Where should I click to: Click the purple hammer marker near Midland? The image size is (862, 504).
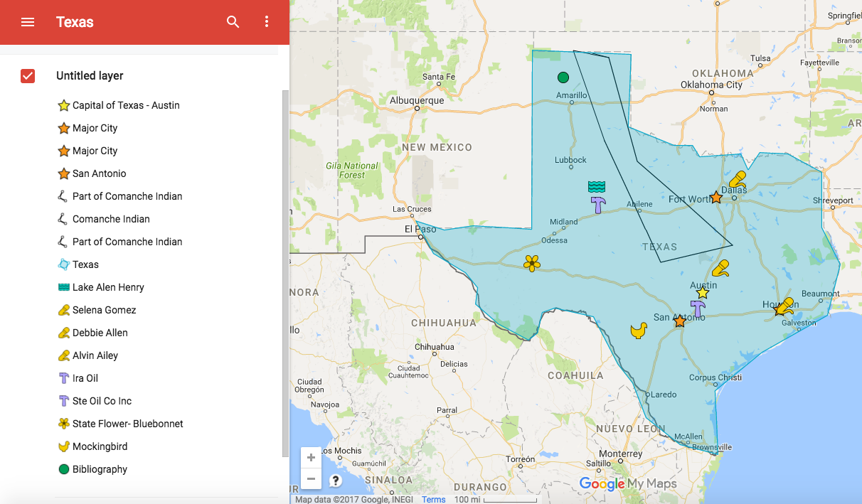point(599,205)
